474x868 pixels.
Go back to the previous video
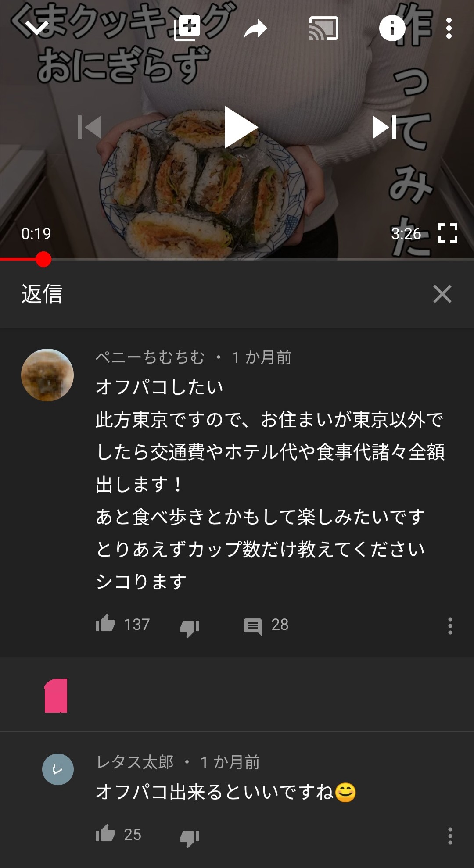tap(90, 127)
